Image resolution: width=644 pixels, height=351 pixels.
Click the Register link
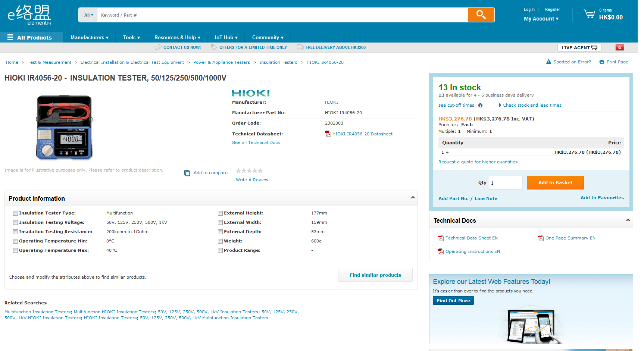[x=552, y=9]
